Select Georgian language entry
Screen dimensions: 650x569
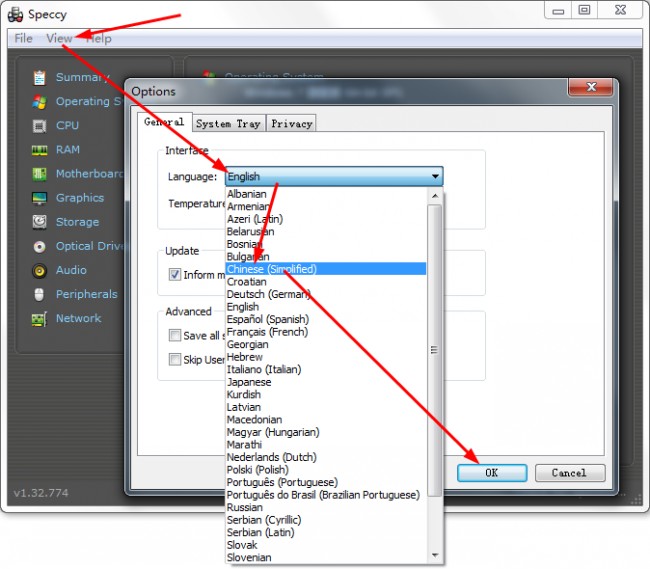(x=326, y=344)
